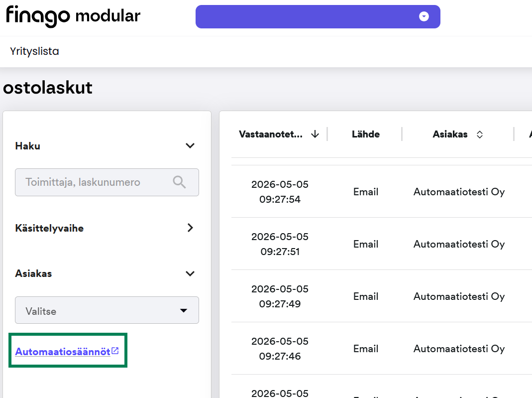Open the purple company selector dropdown
532x398 pixels.
click(x=318, y=16)
